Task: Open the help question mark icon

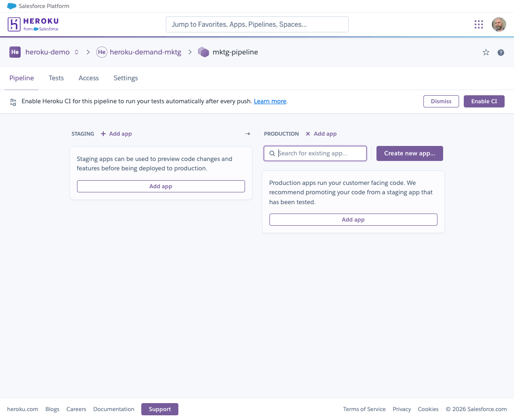Action: [500, 53]
